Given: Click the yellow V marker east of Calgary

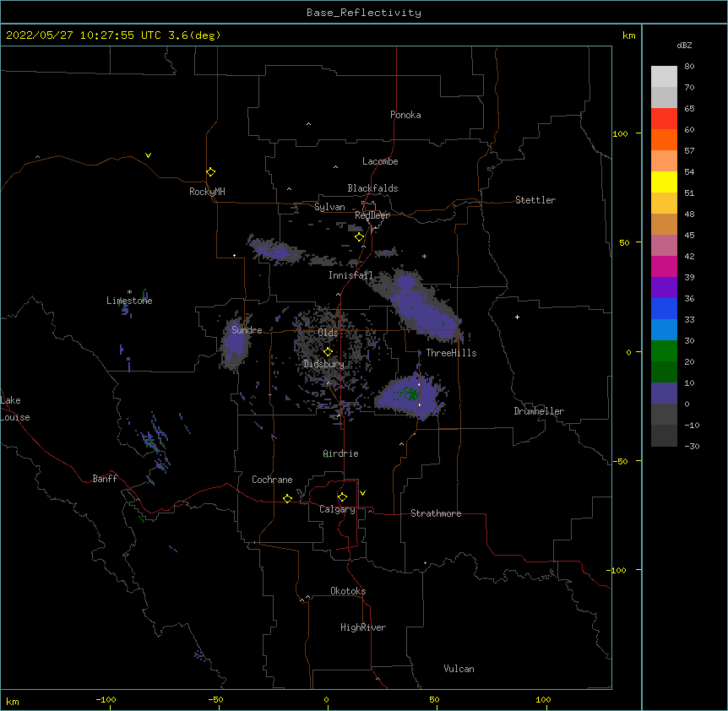Looking at the screenshot, I should pos(362,493).
